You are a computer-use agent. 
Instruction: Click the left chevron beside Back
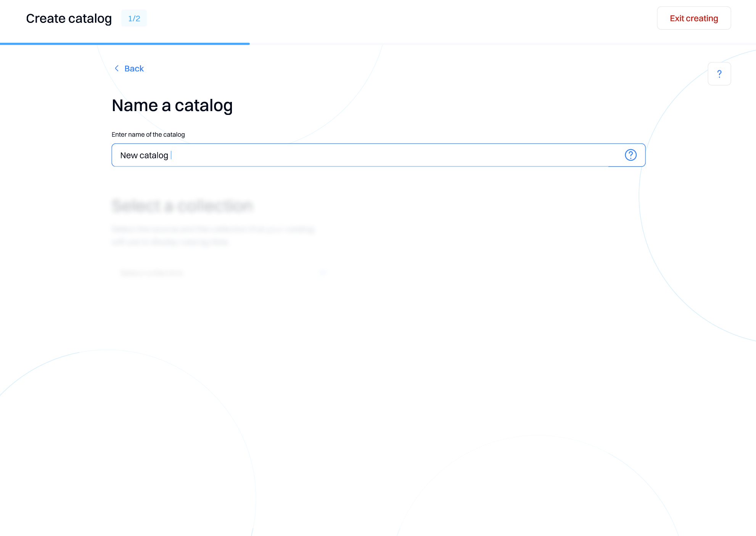[117, 68]
